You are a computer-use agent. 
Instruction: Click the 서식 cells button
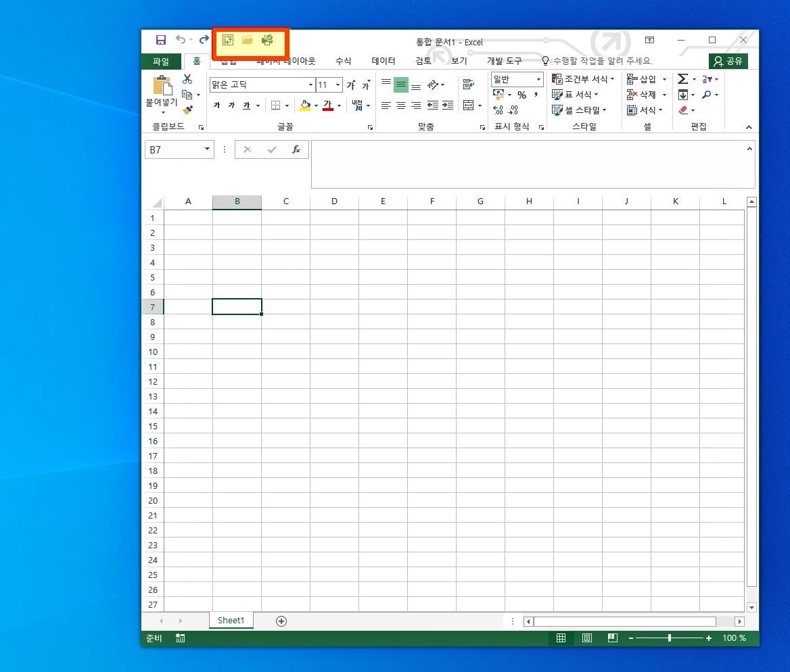point(645,110)
